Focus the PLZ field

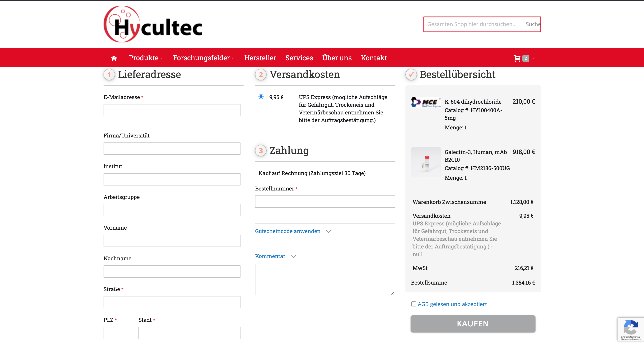pyautogui.click(x=119, y=333)
